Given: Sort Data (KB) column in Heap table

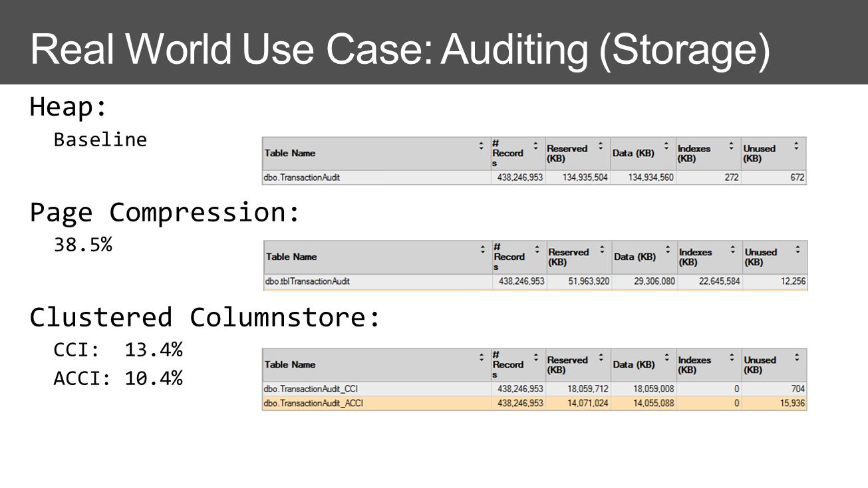Looking at the screenshot, I should (x=666, y=146).
